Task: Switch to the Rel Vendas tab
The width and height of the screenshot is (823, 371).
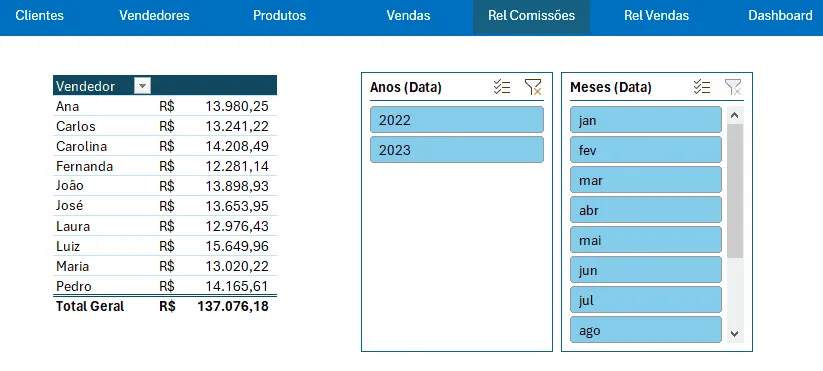Action: [x=656, y=16]
